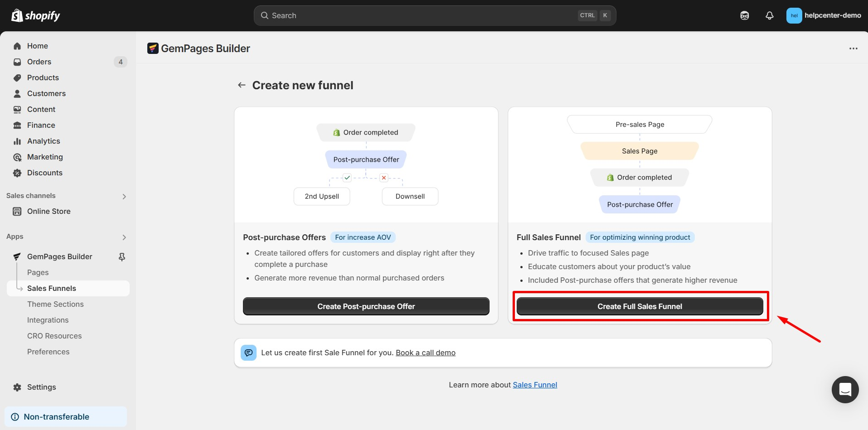Click the Shopify Sidekick icon in top bar
The height and width of the screenshot is (430, 868).
744,15
